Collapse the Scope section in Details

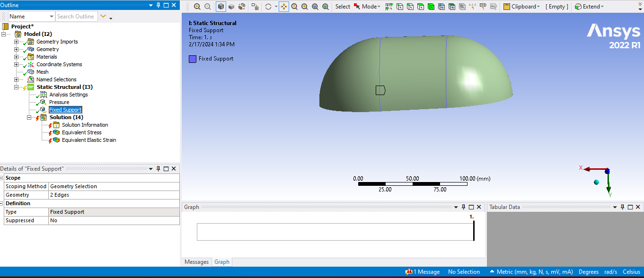pyautogui.click(x=2, y=178)
